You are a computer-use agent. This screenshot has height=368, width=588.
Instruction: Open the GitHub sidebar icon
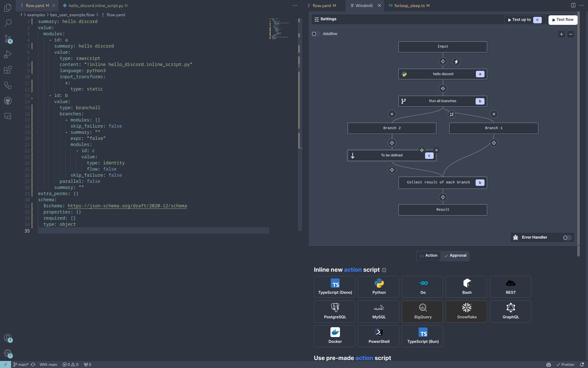coord(8,101)
